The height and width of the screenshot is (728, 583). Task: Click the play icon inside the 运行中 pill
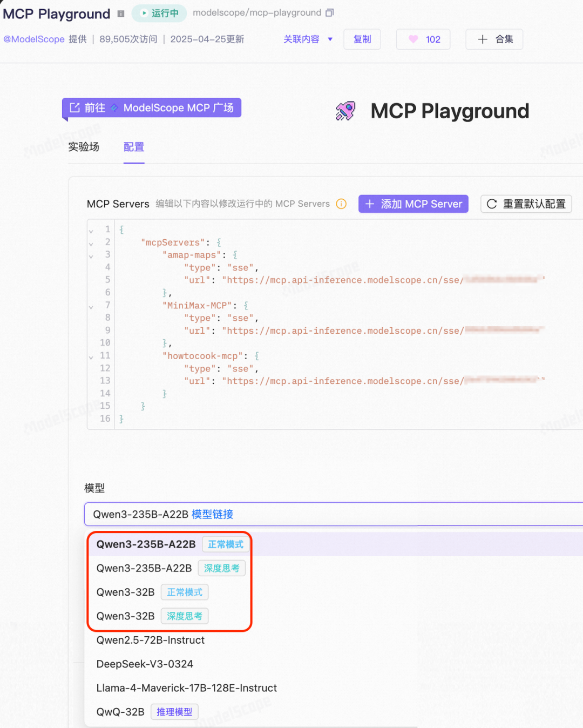pos(143,12)
